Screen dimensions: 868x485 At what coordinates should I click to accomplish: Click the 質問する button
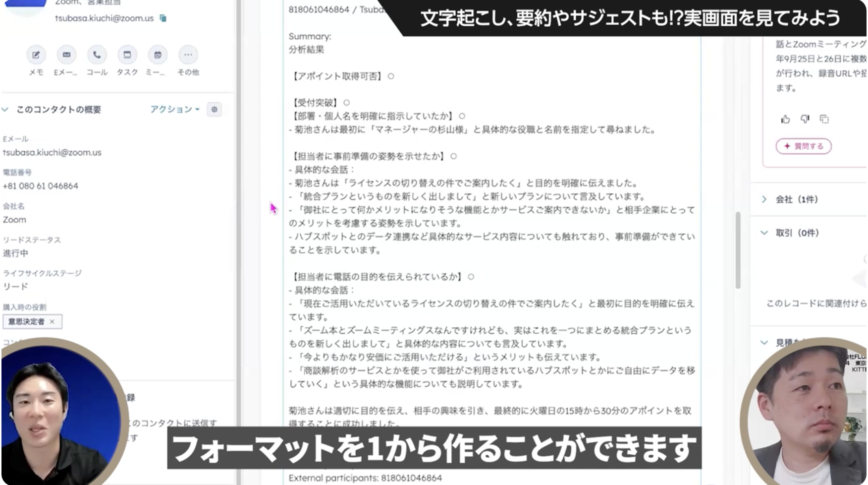click(x=804, y=146)
